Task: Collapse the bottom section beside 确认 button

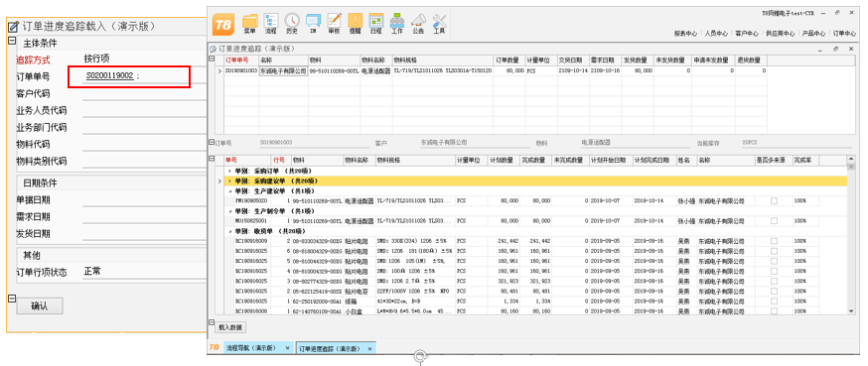Action: (x=12, y=300)
